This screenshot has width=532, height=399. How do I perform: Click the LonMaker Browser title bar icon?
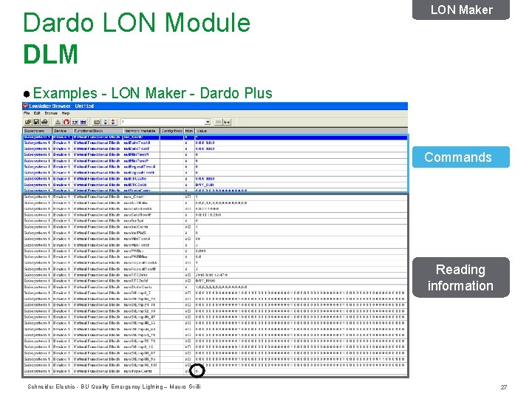(25, 106)
